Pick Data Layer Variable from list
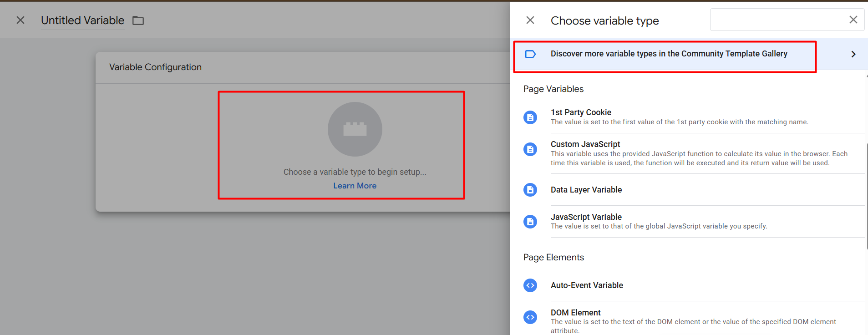868x335 pixels. point(586,190)
